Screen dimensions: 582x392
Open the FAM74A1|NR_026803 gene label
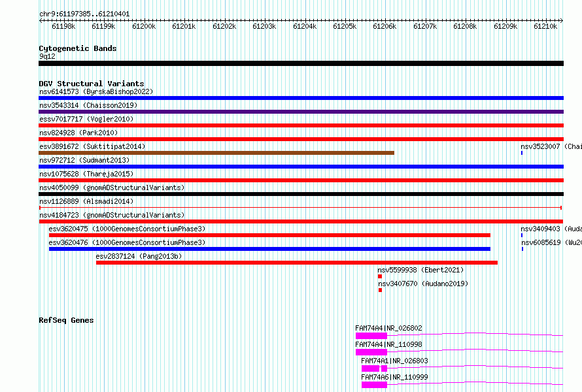[394, 361]
